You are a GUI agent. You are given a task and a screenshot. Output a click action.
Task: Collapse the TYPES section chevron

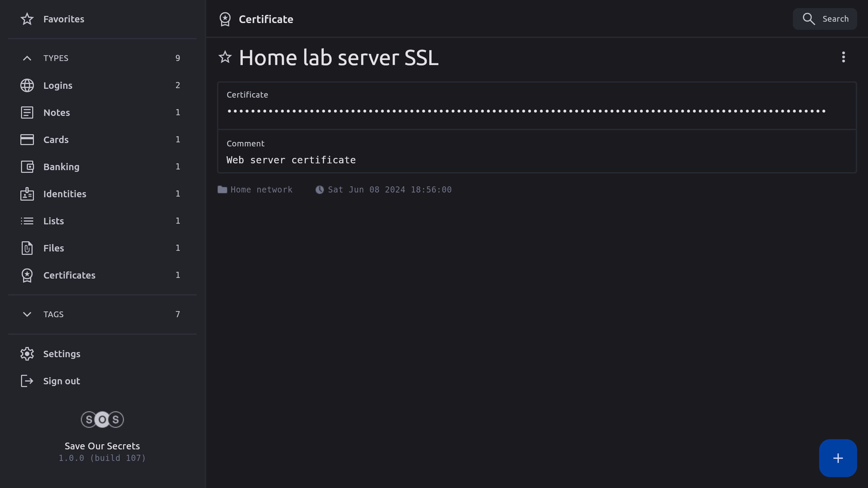(x=27, y=58)
